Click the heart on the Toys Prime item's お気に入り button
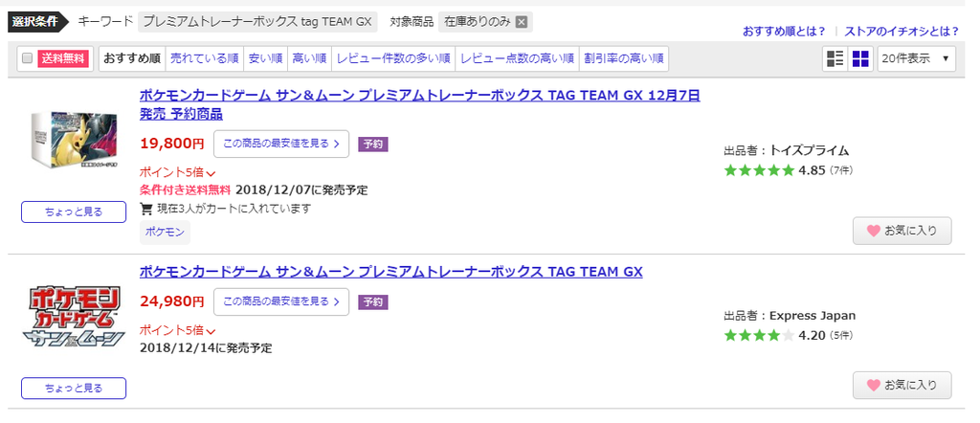This screenshot has width=980, height=423. [873, 231]
